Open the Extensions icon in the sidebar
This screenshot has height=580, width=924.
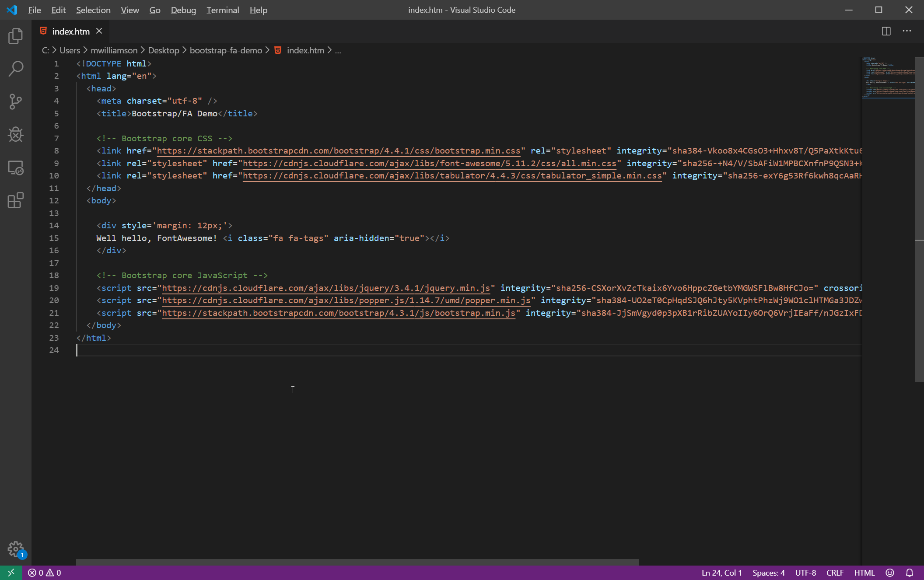click(x=16, y=200)
